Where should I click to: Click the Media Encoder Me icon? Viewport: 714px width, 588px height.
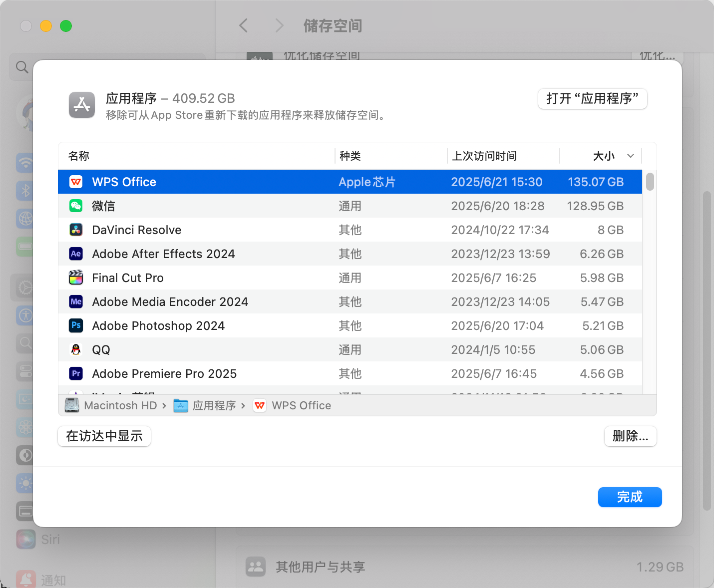point(76,301)
